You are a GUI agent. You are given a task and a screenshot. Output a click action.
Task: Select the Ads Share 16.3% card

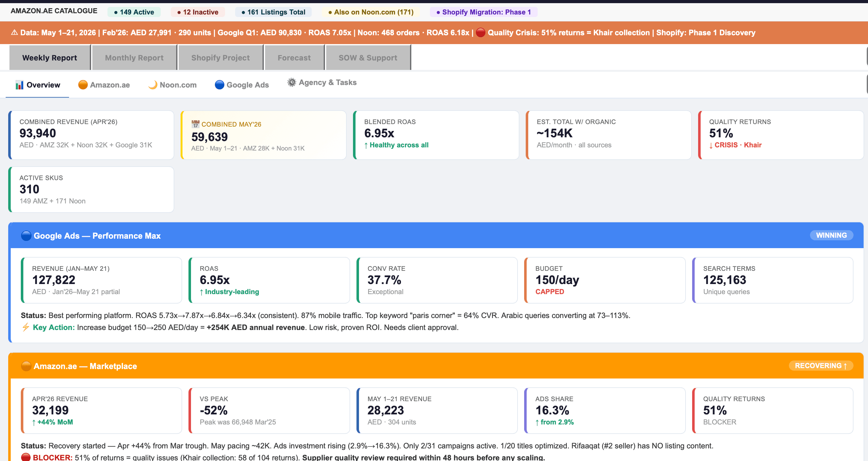tap(605, 411)
